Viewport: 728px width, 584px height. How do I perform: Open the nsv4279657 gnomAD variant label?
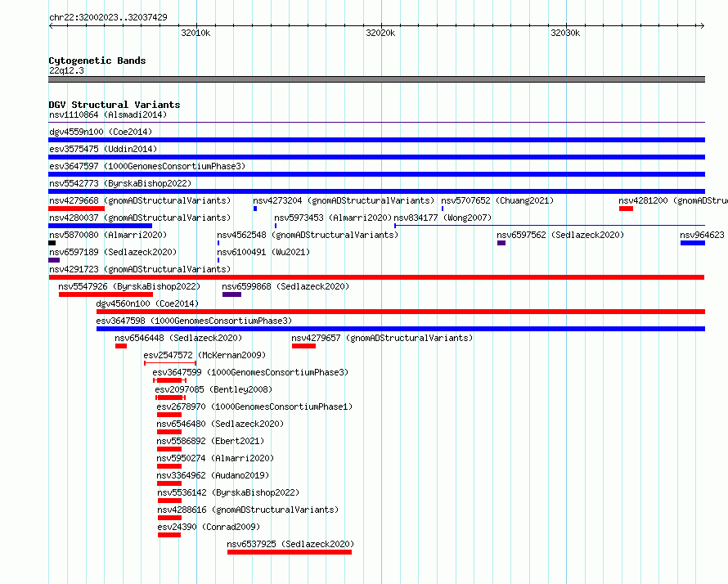coord(382,338)
